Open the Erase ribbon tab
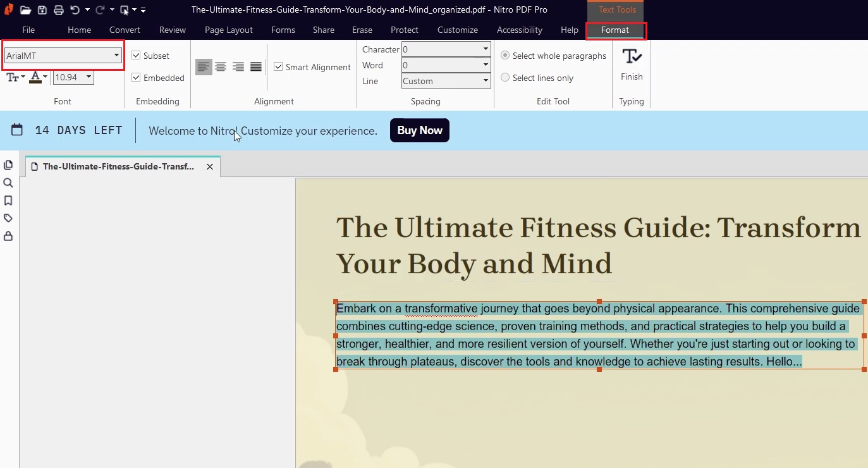The image size is (868, 468). [x=362, y=30]
